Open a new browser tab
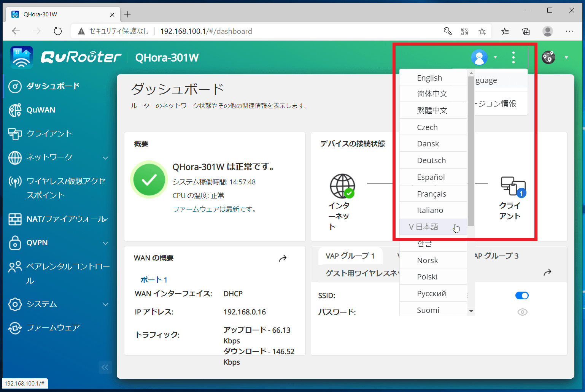Image resolution: width=585 pixels, height=392 pixels. [127, 14]
